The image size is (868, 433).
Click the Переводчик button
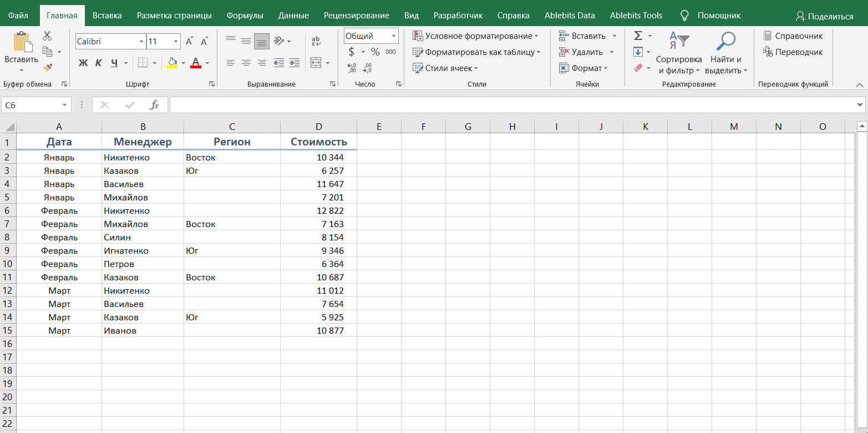coord(793,52)
